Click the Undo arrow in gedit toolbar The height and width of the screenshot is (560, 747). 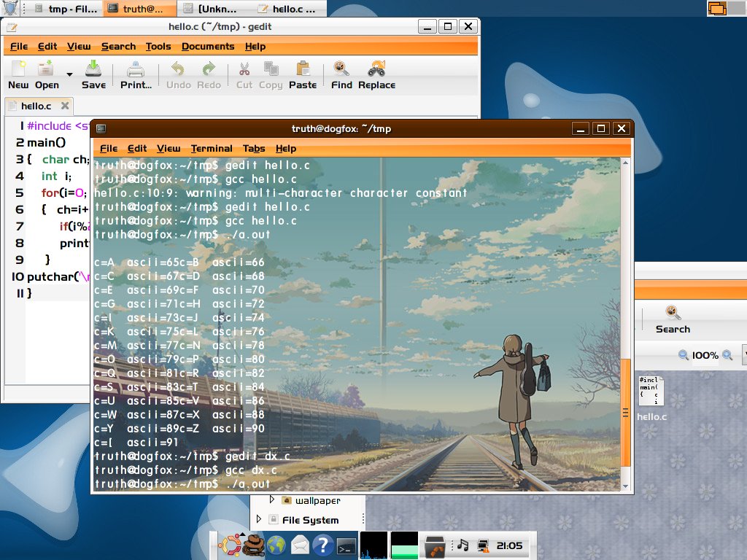click(x=178, y=69)
